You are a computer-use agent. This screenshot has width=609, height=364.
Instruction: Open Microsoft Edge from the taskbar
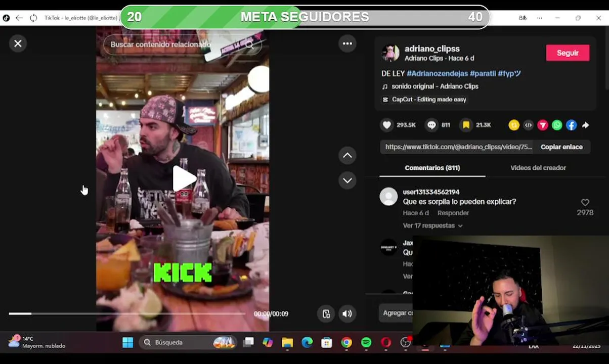pos(307,343)
